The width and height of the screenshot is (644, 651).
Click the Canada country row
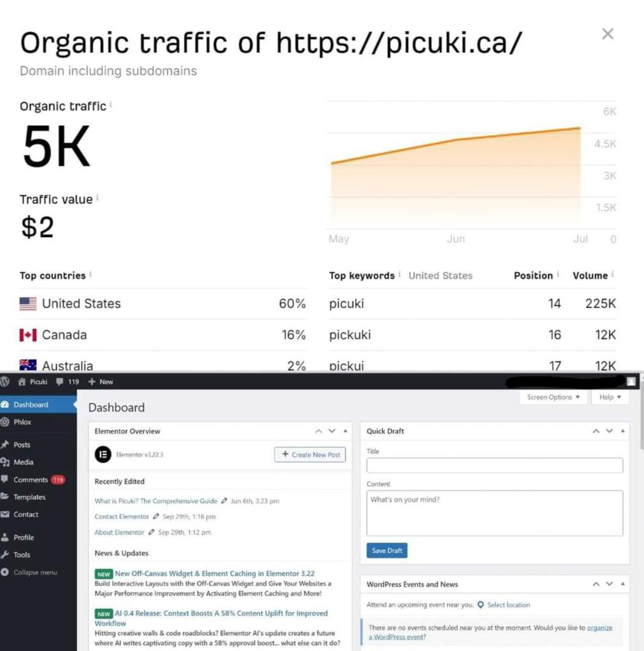point(163,334)
